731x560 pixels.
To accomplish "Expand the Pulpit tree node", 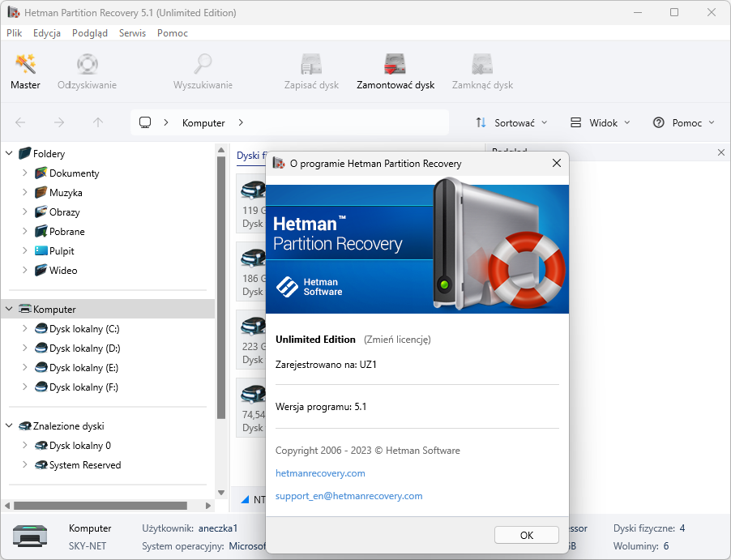I will pos(24,250).
